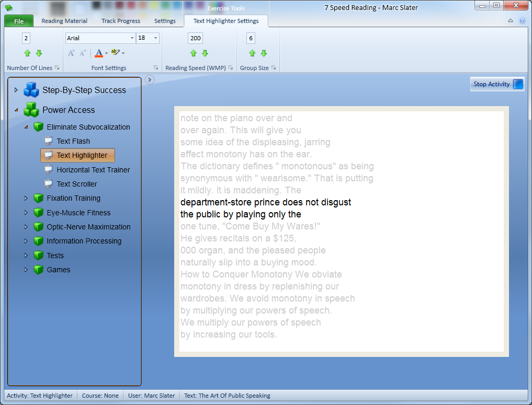Collapse the navigation side panel
Viewport: 532px width, 405px height.
click(150, 79)
